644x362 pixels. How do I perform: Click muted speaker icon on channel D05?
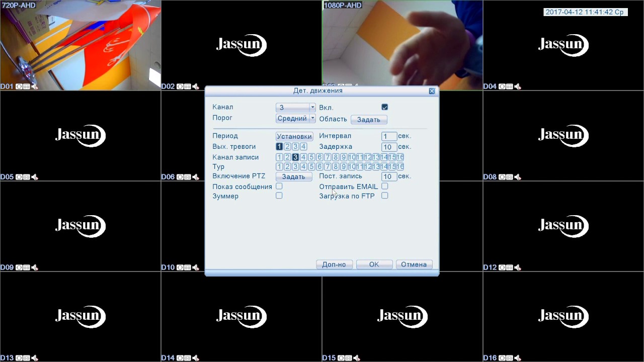35,177
